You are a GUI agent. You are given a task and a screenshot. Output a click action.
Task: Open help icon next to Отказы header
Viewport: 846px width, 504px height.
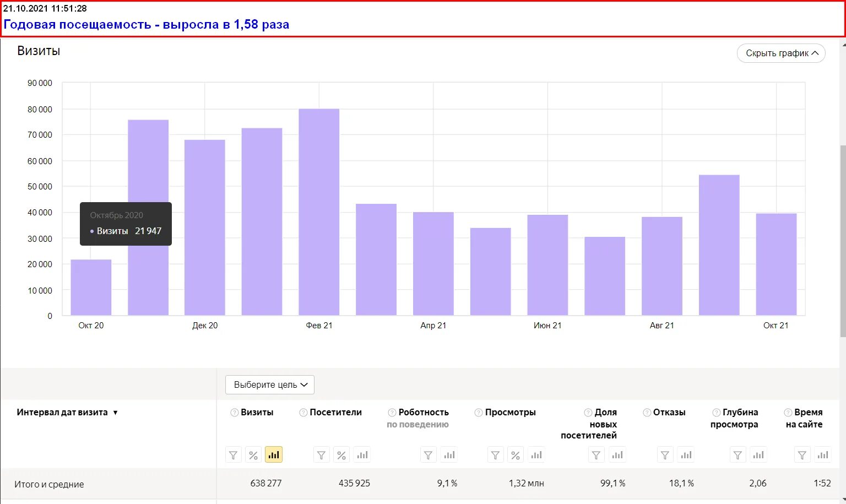pos(647,413)
